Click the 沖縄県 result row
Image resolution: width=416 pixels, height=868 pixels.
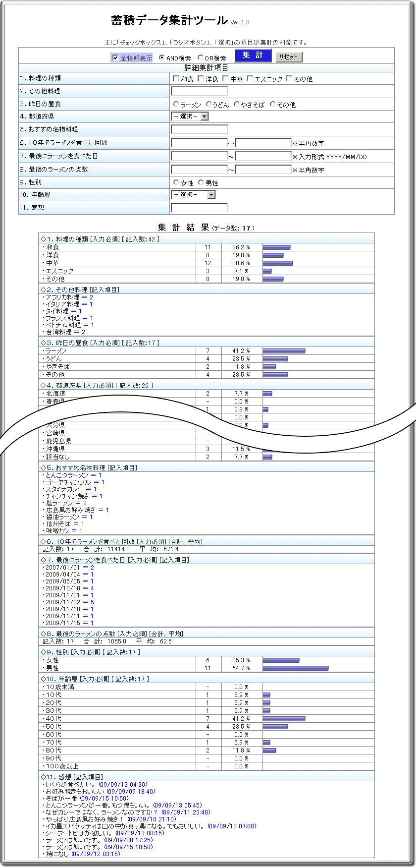click(x=207, y=449)
